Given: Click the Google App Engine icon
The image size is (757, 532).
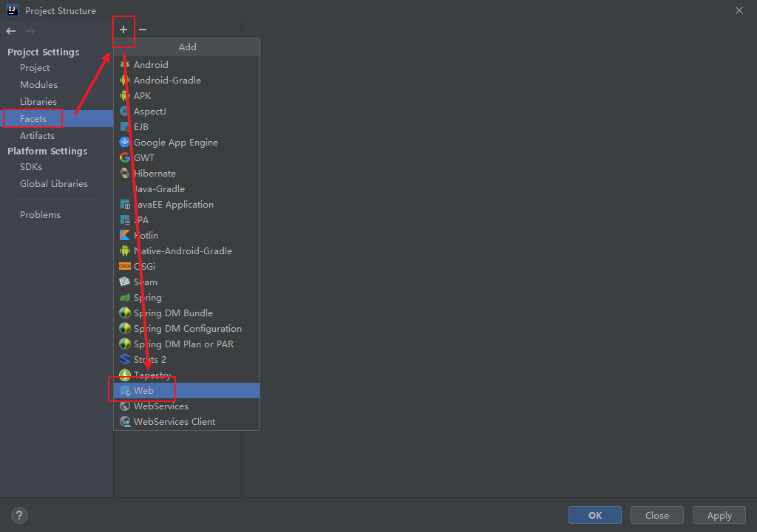Looking at the screenshot, I should 125,142.
